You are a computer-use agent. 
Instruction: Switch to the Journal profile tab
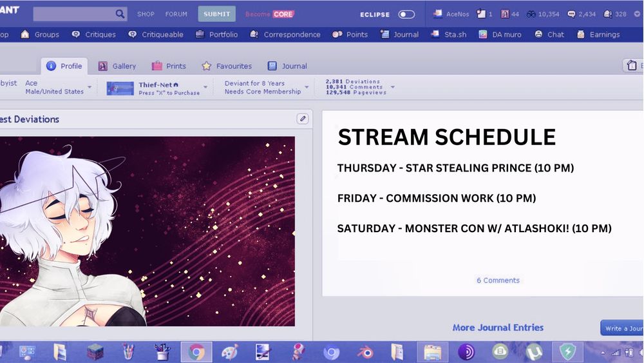[x=287, y=66]
